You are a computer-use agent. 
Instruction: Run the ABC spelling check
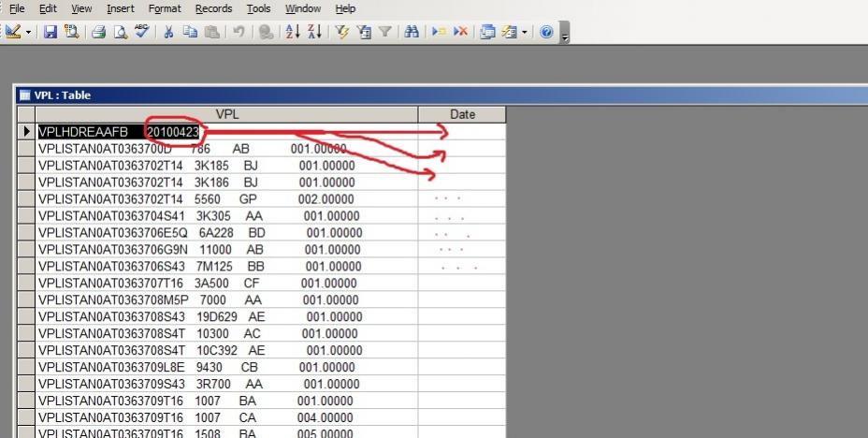[142, 32]
